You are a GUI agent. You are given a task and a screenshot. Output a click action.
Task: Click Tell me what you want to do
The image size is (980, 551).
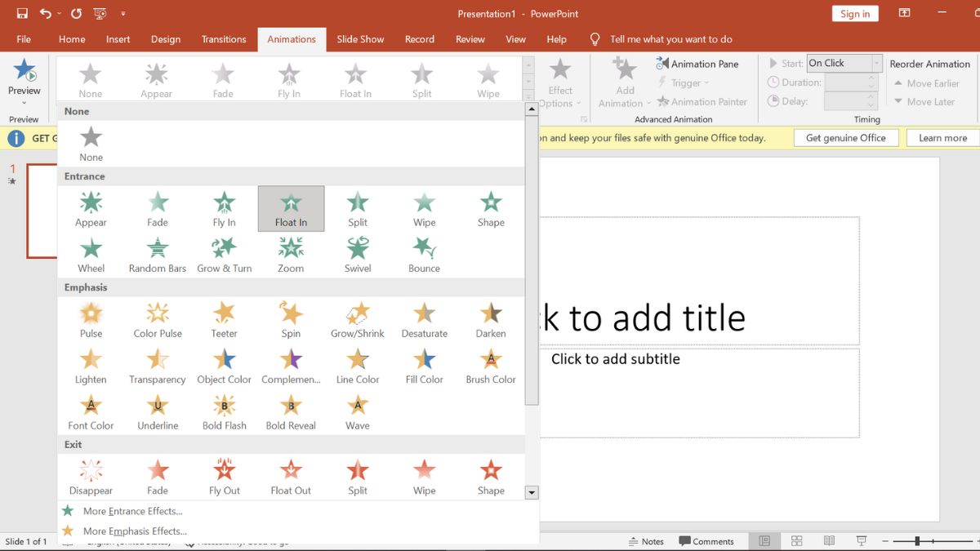coord(670,39)
